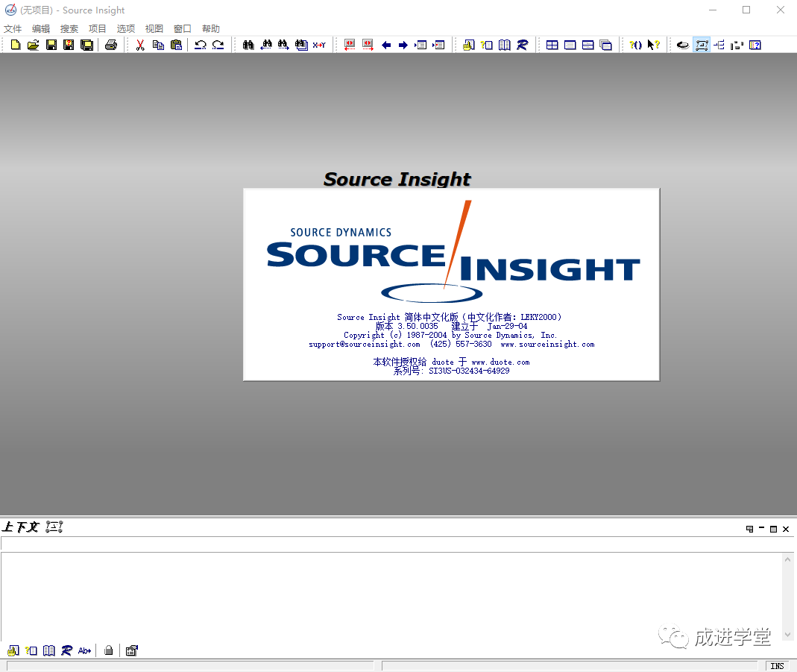
Task: Open the 项目 menu
Action: coord(98,28)
